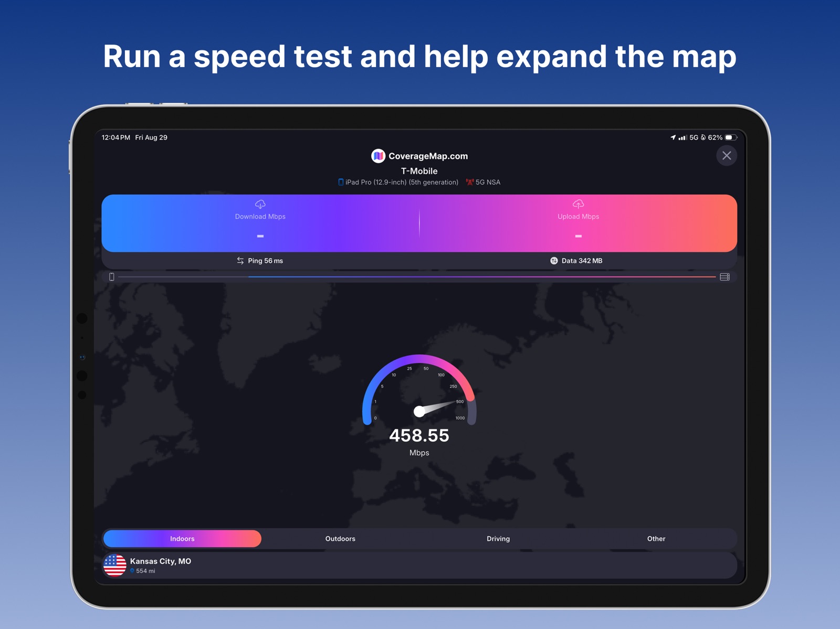840x629 pixels.
Task: Click the Data 342 MB value
Action: 582,261
